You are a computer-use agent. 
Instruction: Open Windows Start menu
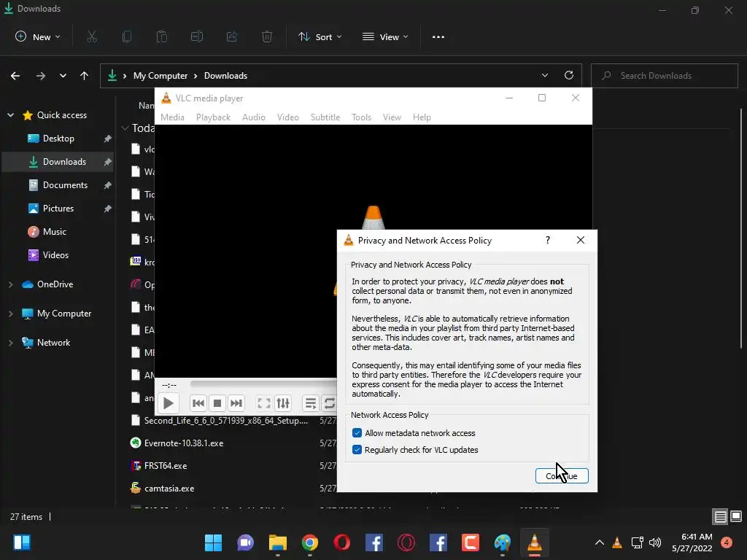coord(213,542)
